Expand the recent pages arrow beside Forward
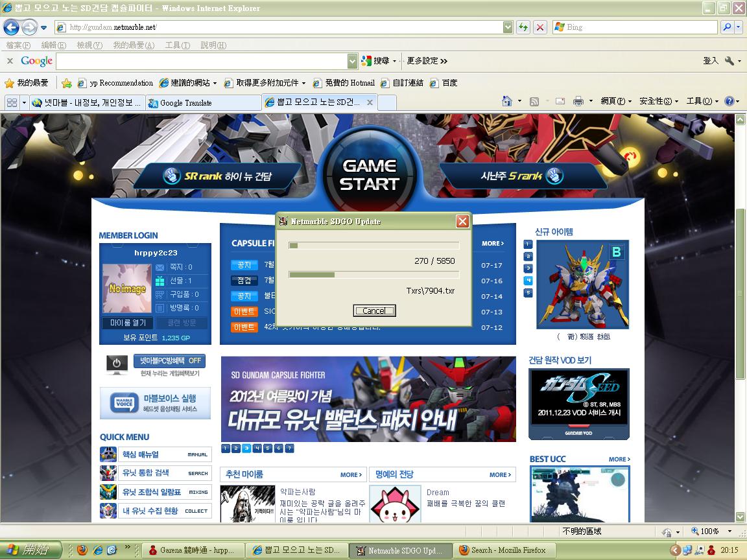 44,28
